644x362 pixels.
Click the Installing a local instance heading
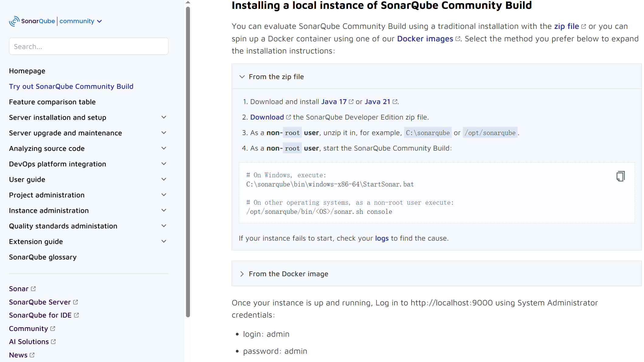click(x=382, y=5)
